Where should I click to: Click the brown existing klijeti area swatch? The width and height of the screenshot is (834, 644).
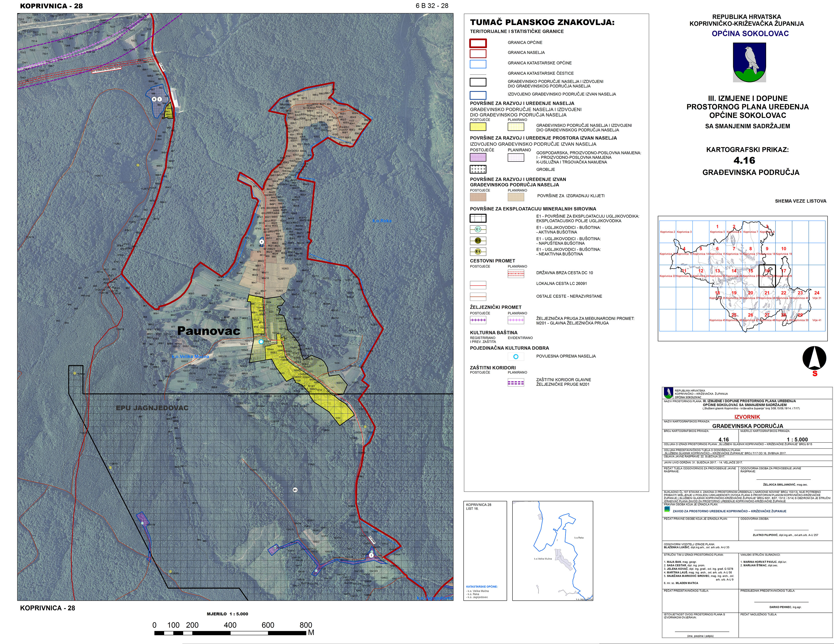pyautogui.click(x=478, y=197)
